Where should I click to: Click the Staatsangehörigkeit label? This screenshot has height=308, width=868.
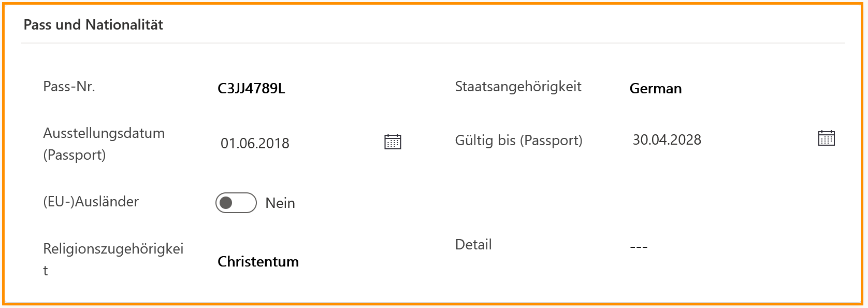518,87
